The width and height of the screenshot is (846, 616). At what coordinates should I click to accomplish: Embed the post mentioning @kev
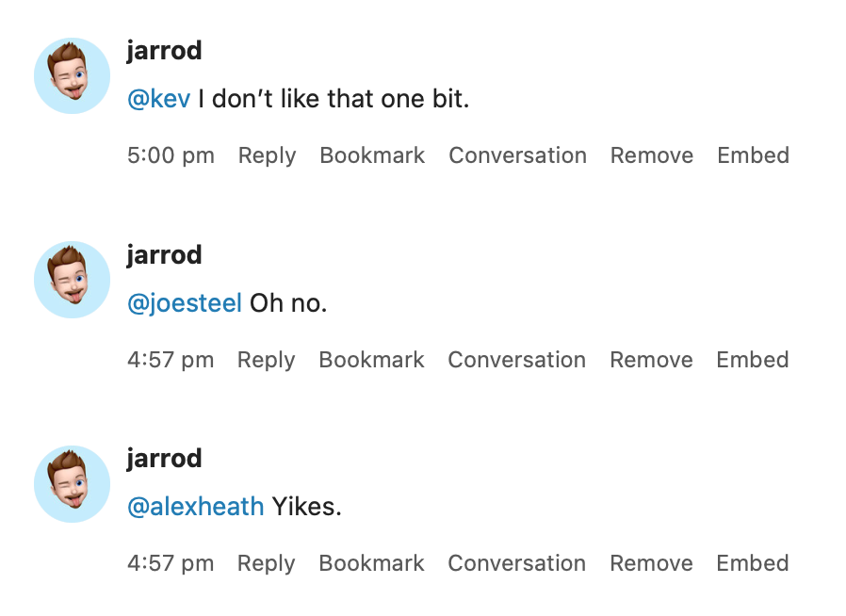(753, 155)
